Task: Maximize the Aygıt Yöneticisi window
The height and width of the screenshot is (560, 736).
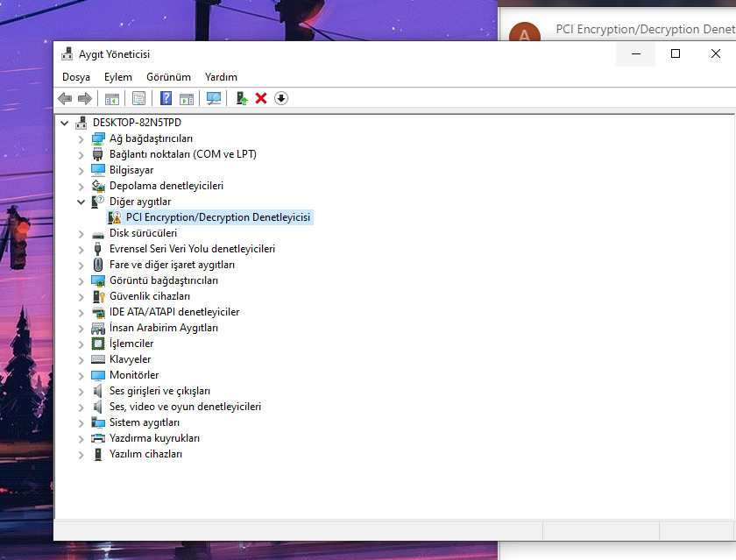Action: point(675,53)
